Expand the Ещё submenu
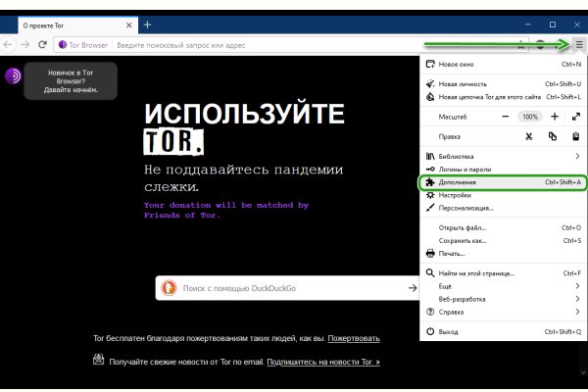Screen dimensions: 588x392 coord(502,285)
